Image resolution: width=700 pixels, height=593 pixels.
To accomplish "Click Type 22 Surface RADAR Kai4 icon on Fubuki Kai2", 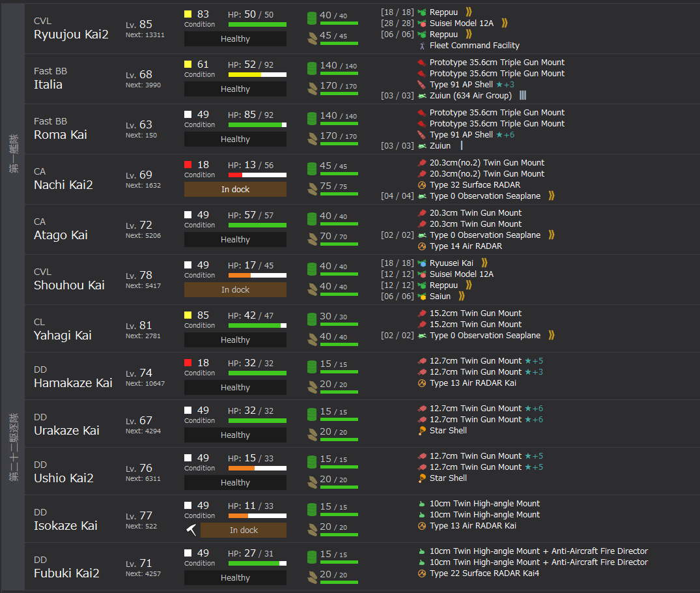I will (422, 573).
